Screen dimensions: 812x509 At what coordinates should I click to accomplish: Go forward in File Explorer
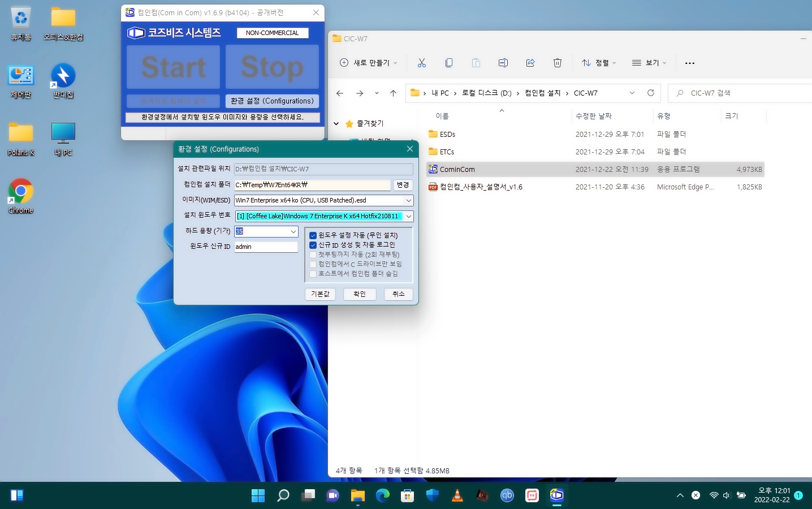click(360, 93)
